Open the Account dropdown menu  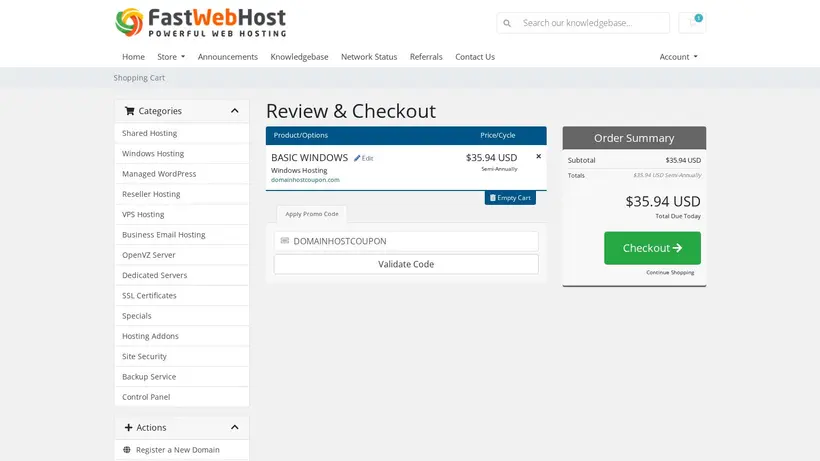click(678, 56)
